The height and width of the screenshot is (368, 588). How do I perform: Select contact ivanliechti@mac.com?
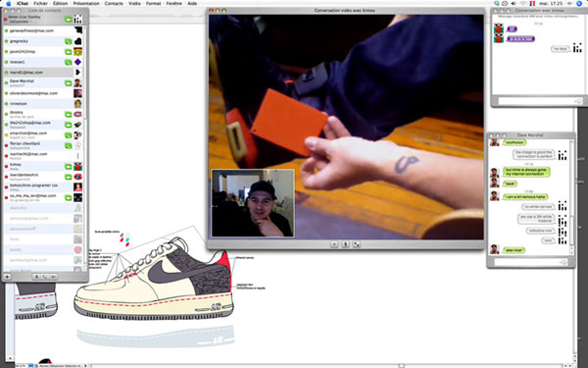pyautogui.click(x=43, y=156)
